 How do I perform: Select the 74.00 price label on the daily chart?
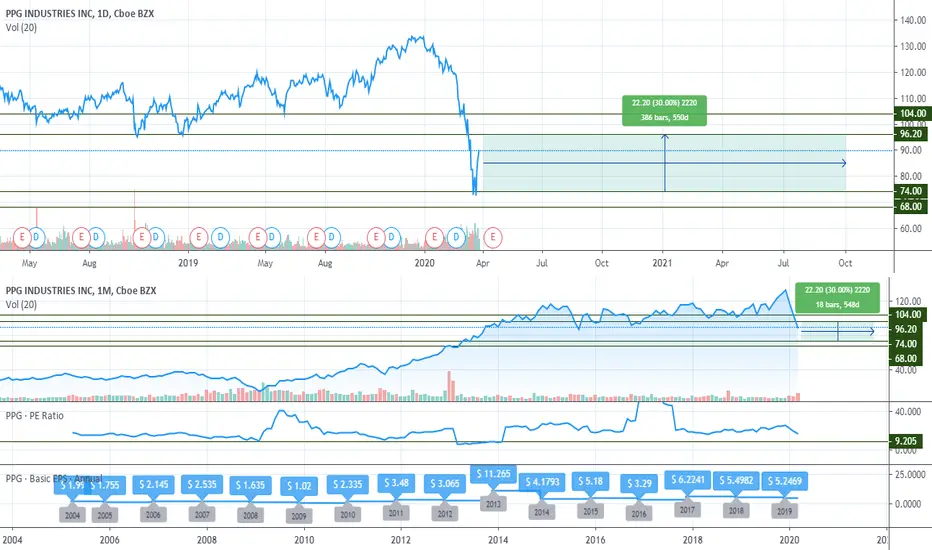click(912, 191)
